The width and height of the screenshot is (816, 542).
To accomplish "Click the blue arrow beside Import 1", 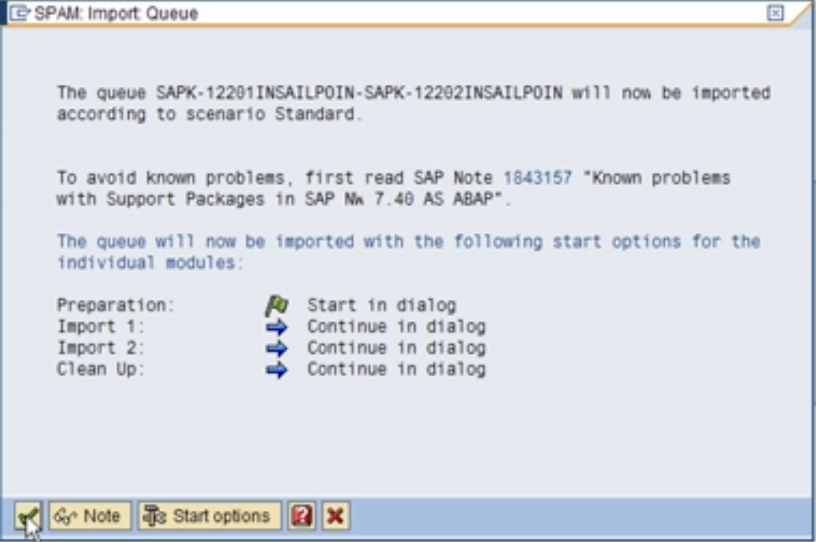I will click(276, 327).
